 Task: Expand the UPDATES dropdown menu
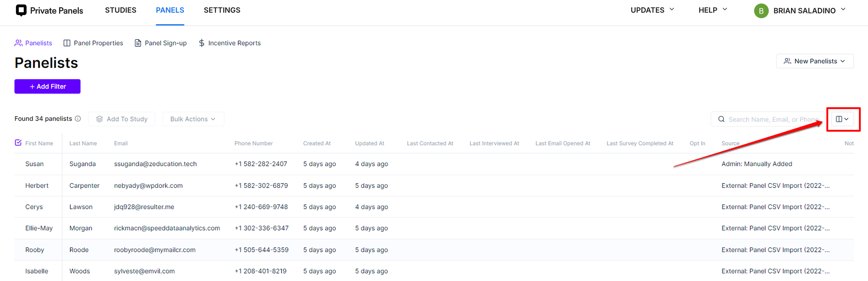click(652, 10)
